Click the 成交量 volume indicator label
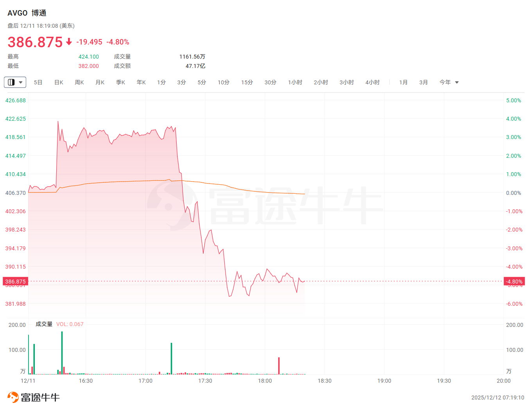Image resolution: width=532 pixels, height=410 pixels. click(44, 324)
